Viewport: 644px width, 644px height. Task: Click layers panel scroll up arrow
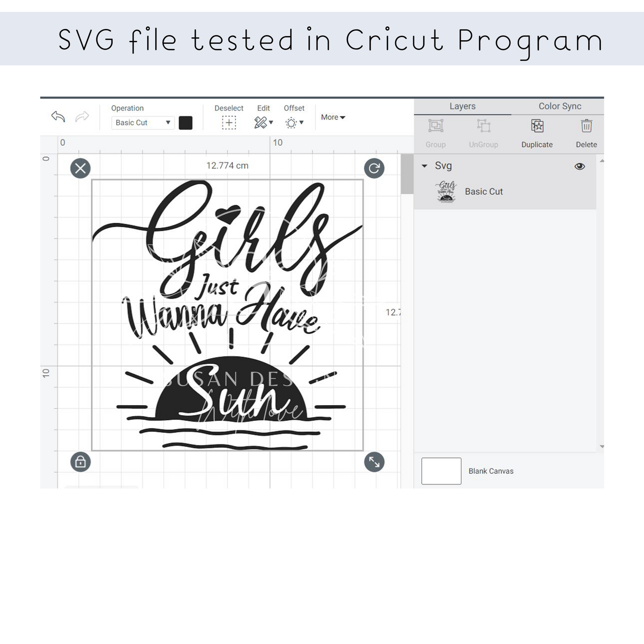[602, 161]
